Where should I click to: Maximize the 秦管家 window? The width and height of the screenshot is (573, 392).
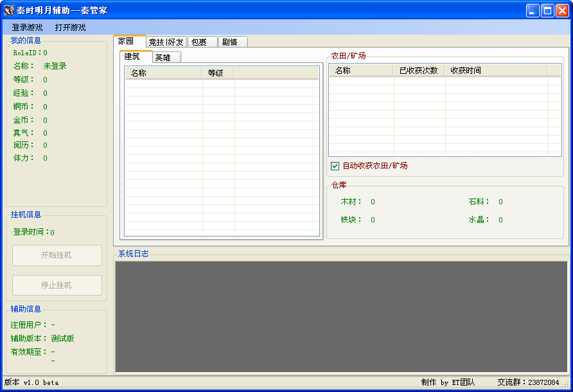point(547,11)
